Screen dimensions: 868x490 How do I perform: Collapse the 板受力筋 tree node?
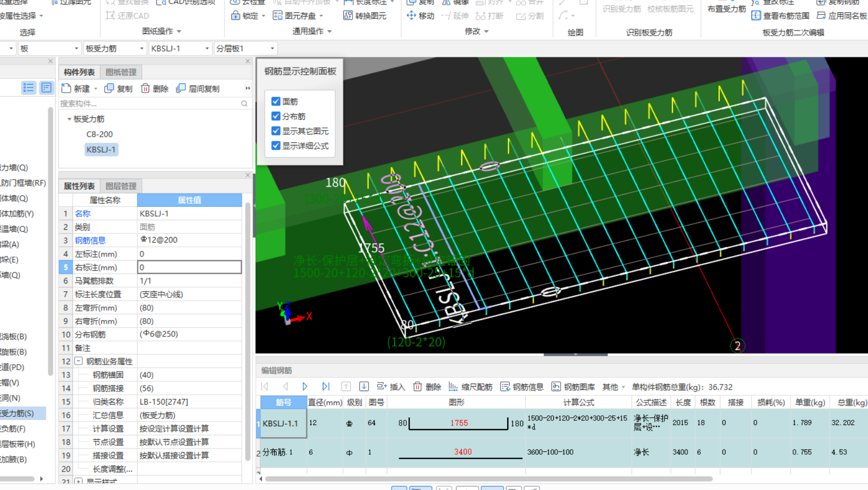(69, 119)
